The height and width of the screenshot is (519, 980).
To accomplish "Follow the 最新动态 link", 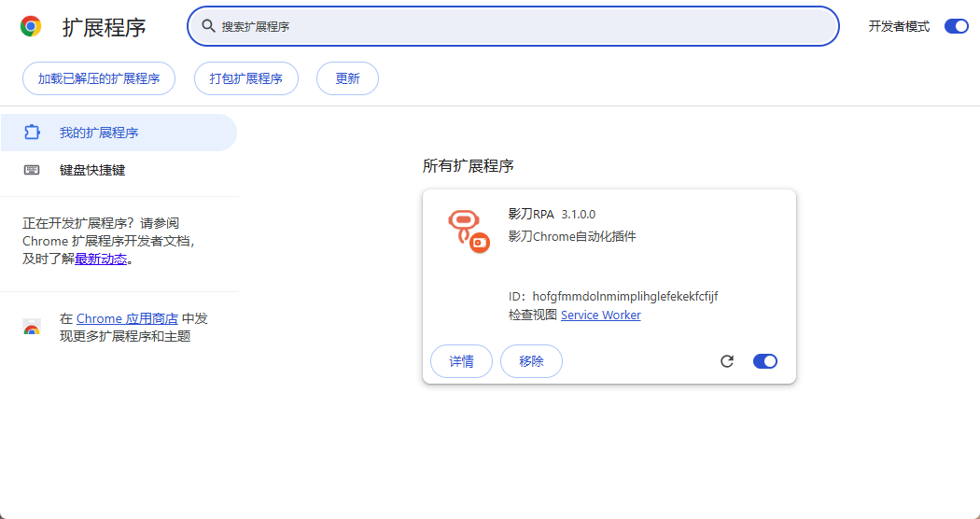I will (101, 259).
